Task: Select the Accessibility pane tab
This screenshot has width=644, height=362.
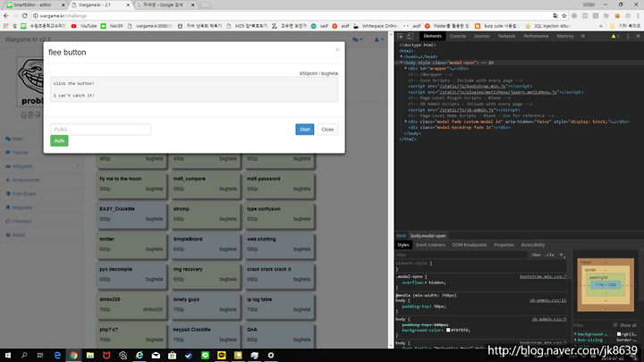Action: tap(533, 245)
